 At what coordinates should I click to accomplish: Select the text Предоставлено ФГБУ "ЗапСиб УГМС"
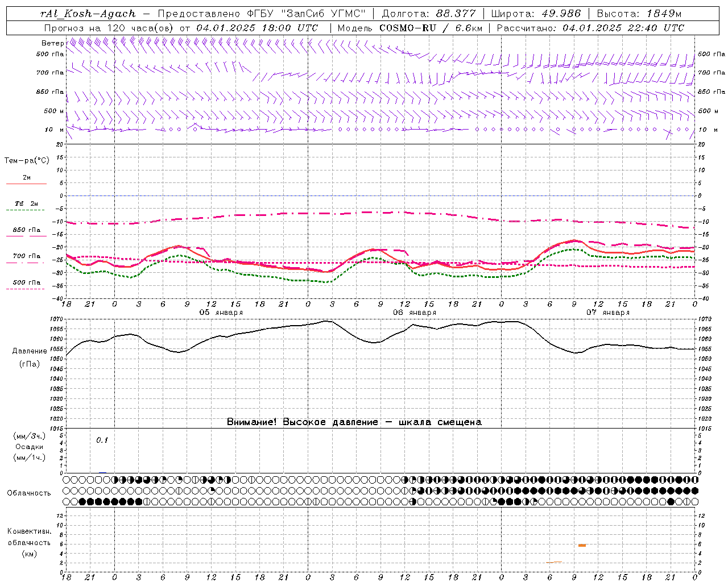(x=261, y=14)
